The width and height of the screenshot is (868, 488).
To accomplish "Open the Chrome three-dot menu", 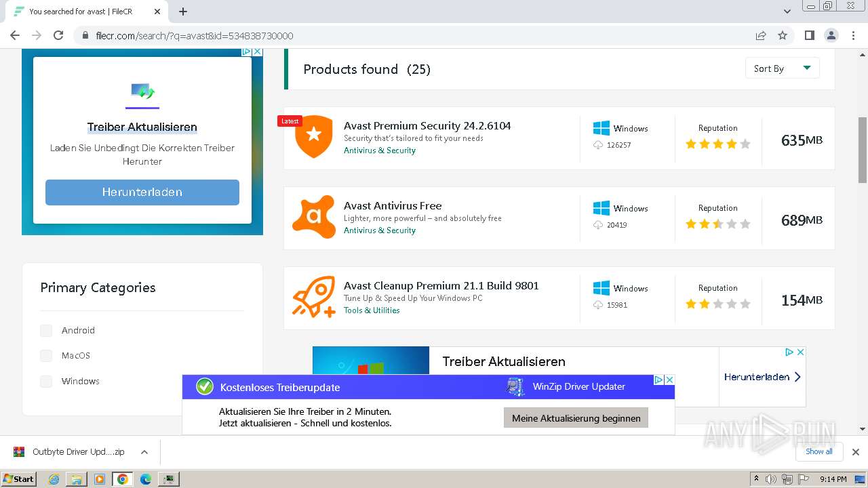I will point(853,35).
